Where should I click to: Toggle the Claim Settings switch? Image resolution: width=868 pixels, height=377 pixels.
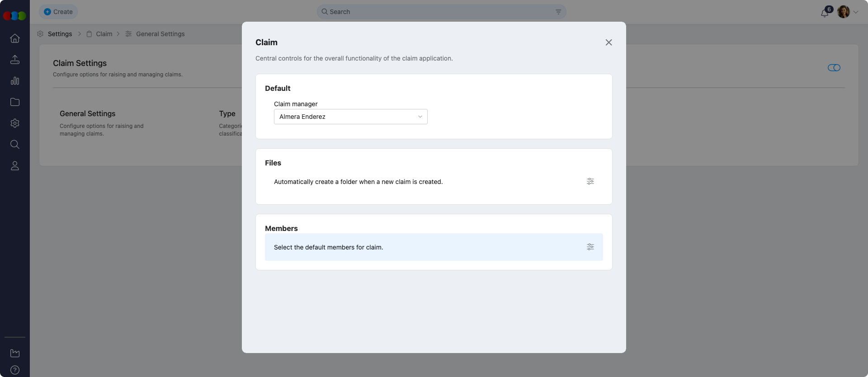pyautogui.click(x=834, y=68)
